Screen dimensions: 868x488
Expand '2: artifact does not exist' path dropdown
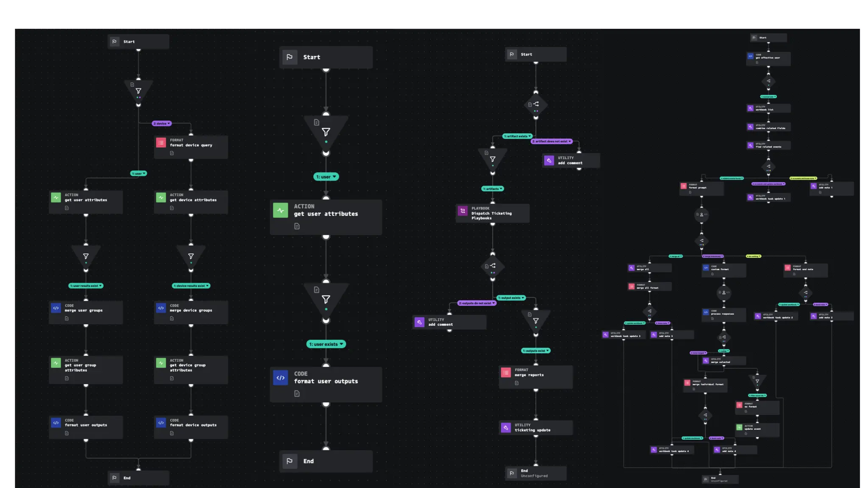click(570, 141)
